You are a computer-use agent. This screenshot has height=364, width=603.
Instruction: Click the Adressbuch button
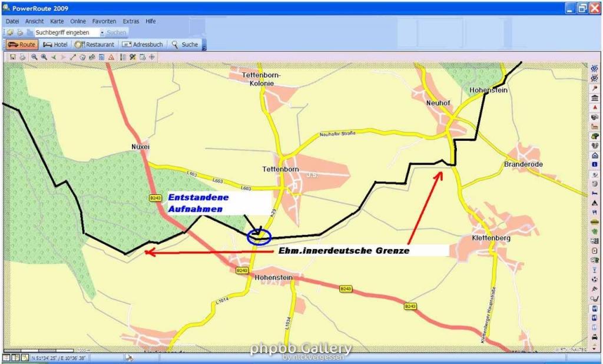[143, 45]
